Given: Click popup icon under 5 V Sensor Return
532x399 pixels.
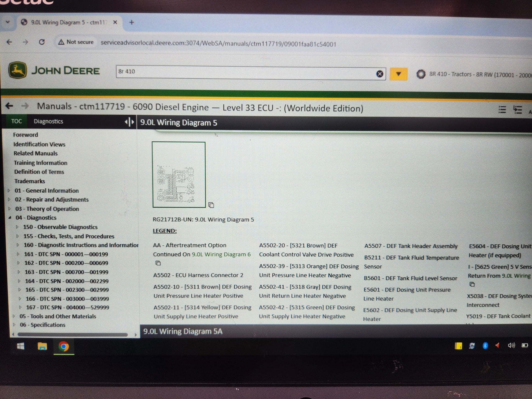Looking at the screenshot, I should 472,284.
